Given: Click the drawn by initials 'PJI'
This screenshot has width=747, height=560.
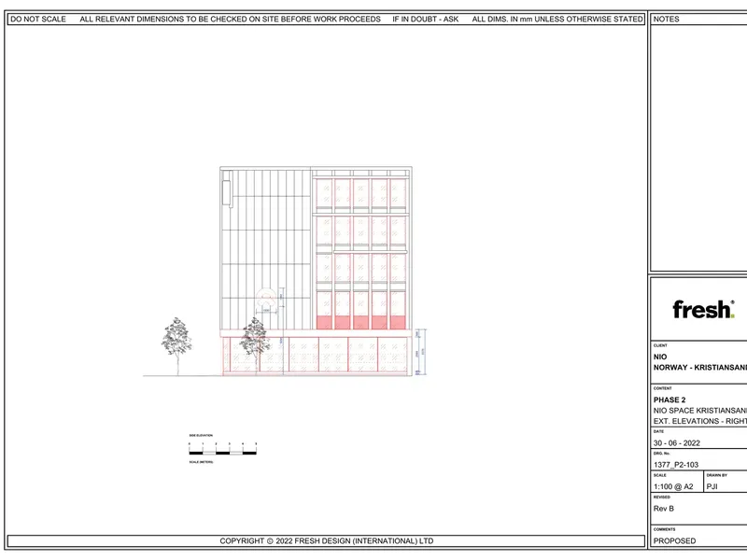Looking at the screenshot, I should pos(712,486).
